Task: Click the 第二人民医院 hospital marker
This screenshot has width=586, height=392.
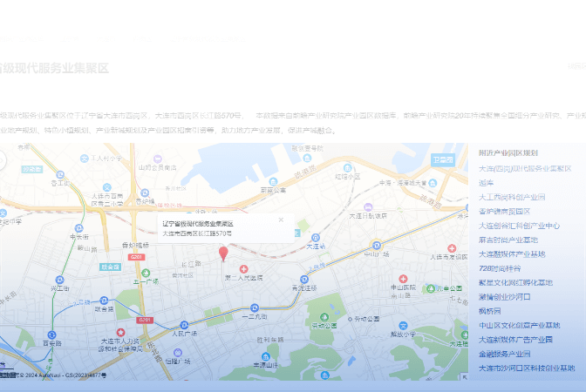Action: click(244, 269)
